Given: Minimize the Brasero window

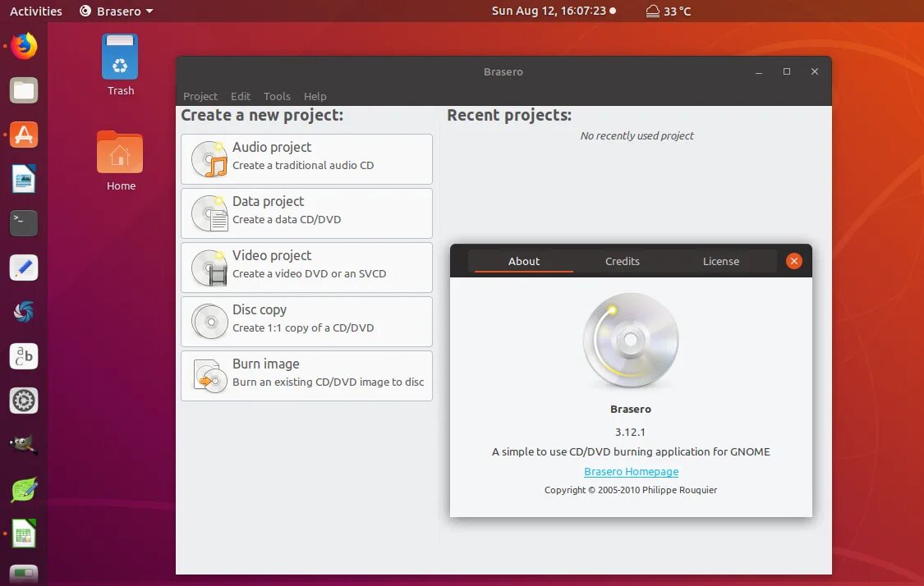Looking at the screenshot, I should point(759,72).
